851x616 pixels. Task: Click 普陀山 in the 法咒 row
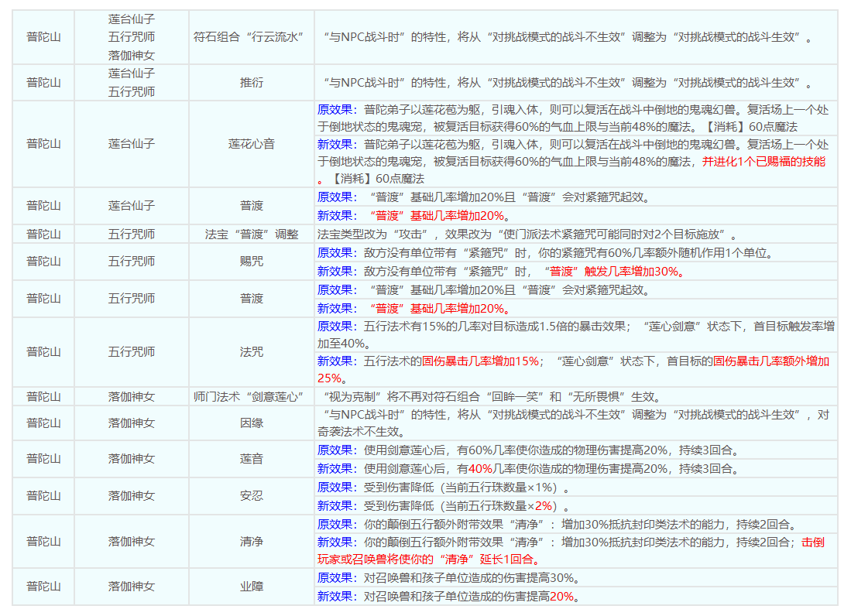tap(43, 352)
